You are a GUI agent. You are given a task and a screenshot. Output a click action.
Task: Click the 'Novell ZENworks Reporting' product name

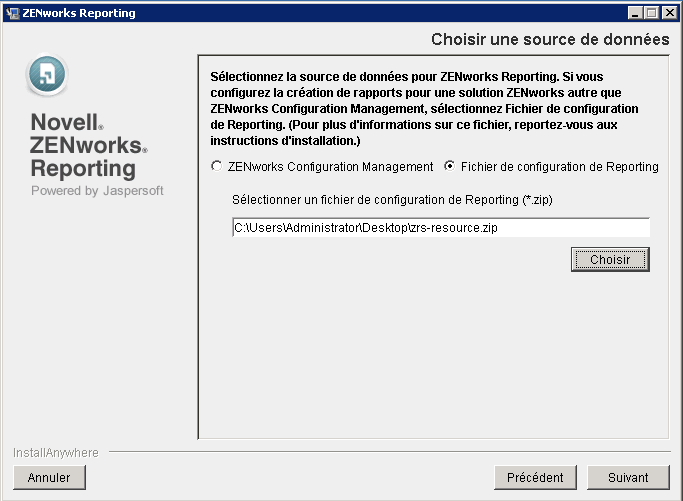pos(89,146)
